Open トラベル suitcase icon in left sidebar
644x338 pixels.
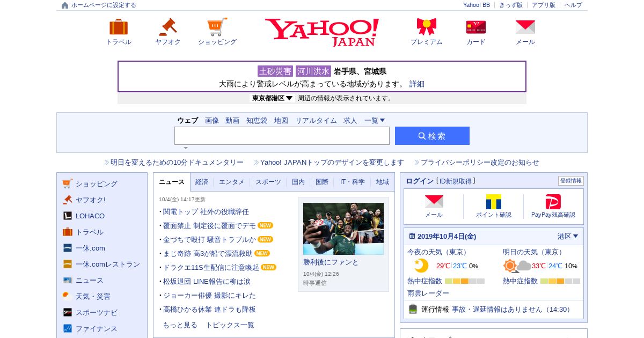click(67, 232)
